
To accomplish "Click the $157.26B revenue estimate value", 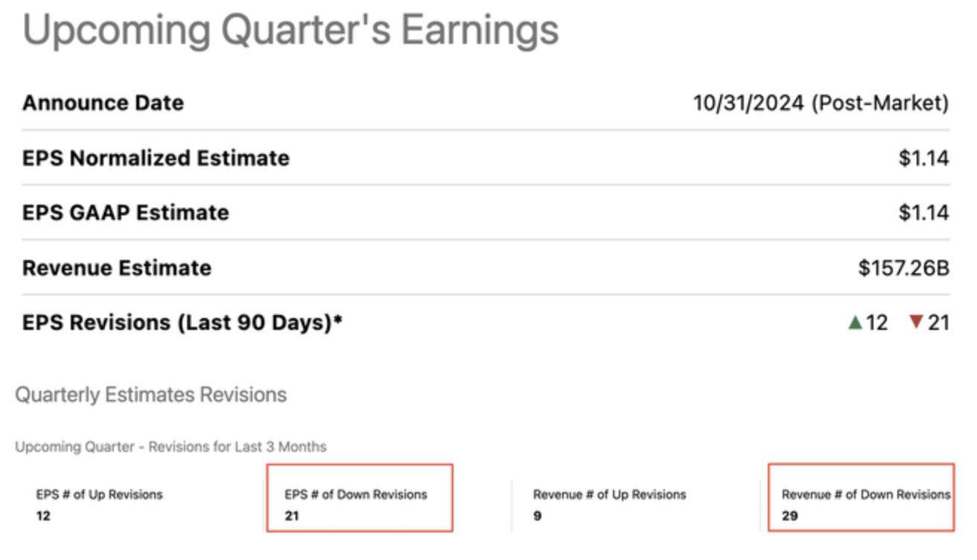I will tap(903, 268).
